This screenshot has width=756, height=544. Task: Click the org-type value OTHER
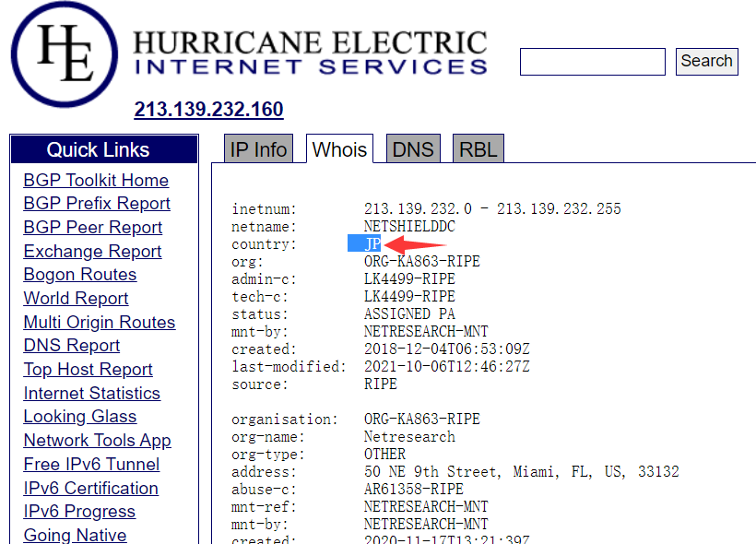(x=384, y=454)
